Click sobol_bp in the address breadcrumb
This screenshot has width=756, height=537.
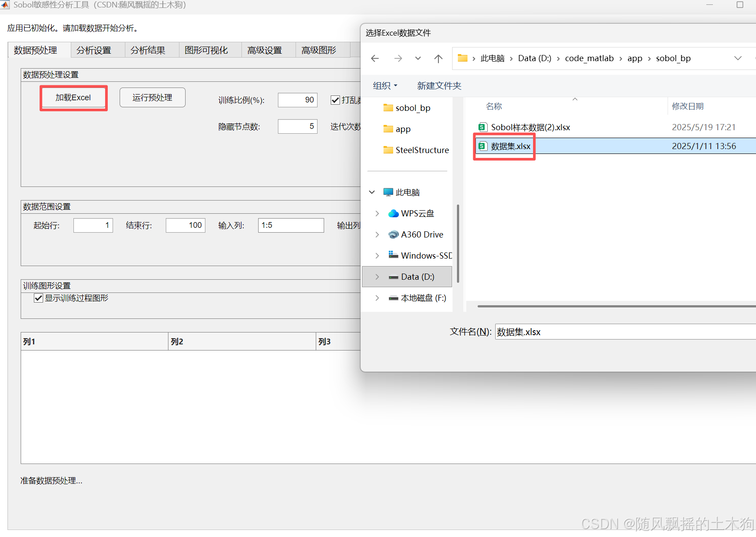click(673, 58)
